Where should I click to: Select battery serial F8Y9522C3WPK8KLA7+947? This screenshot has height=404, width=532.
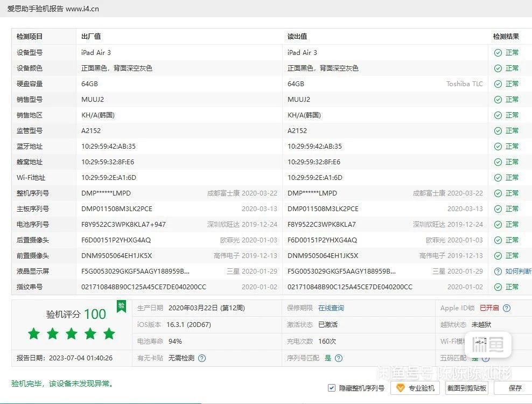coord(123,225)
